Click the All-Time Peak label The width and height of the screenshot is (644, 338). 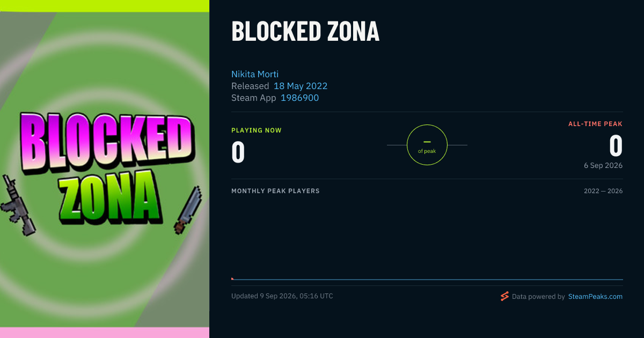pos(595,124)
